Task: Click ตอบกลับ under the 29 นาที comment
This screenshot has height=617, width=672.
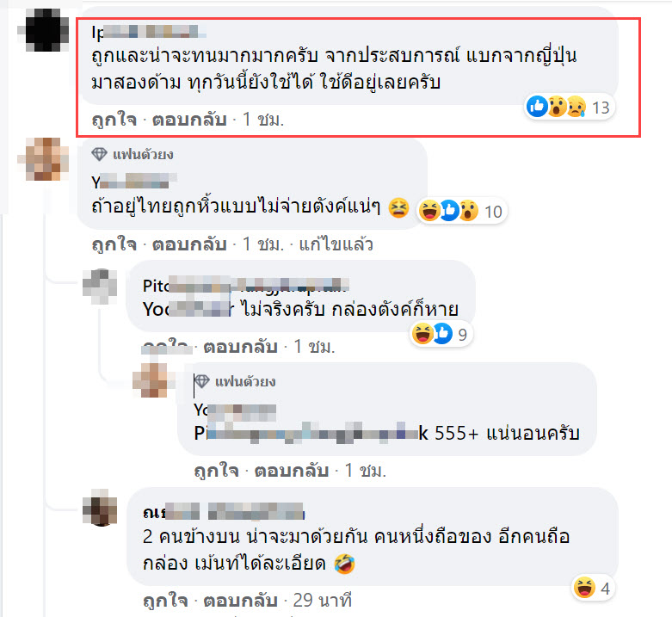Action: tap(240, 600)
